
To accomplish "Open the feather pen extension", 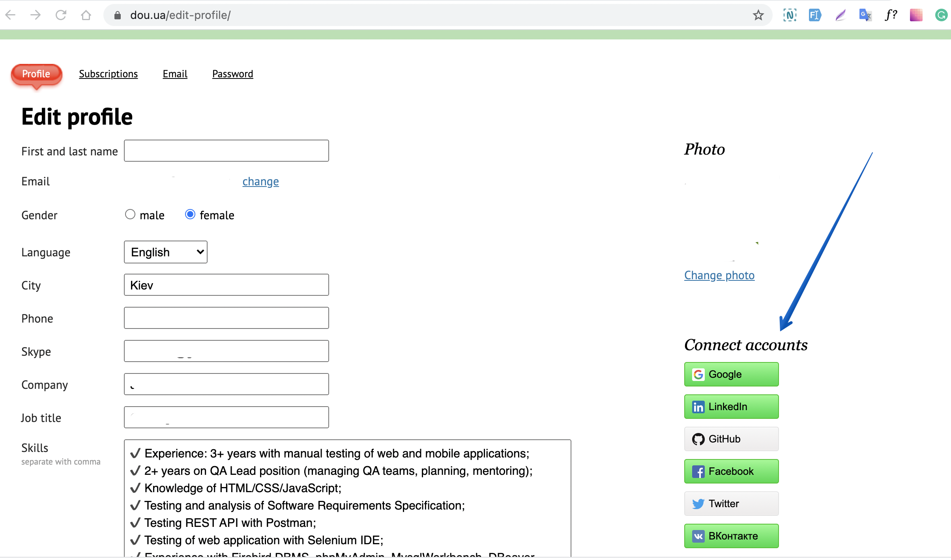I will click(840, 15).
